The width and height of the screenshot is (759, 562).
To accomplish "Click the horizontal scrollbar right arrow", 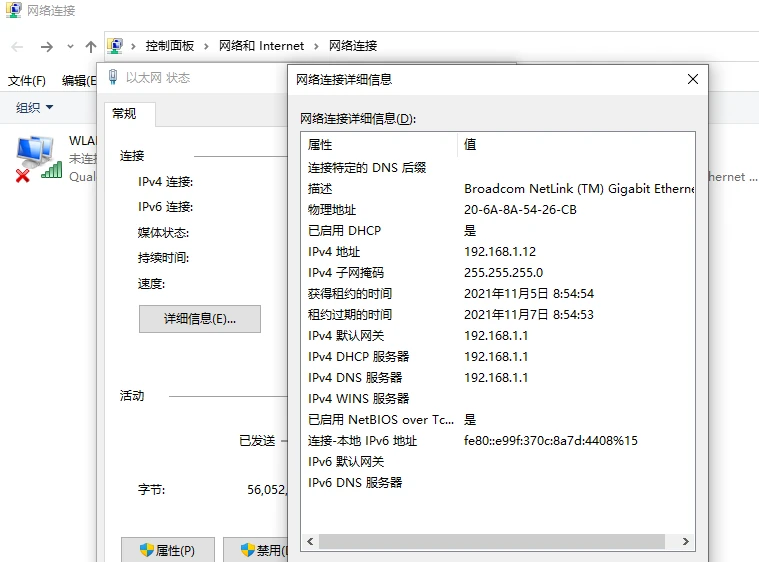I will click(x=685, y=541).
